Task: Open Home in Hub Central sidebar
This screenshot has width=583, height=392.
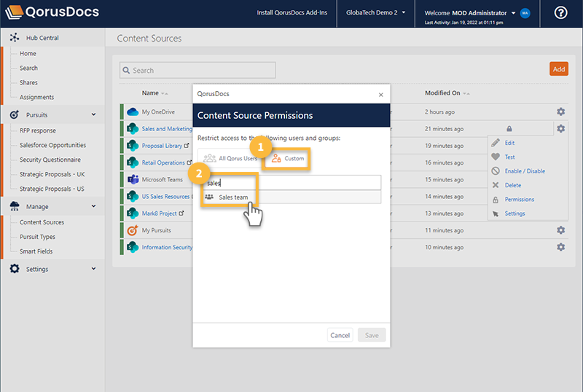Action: (x=28, y=54)
